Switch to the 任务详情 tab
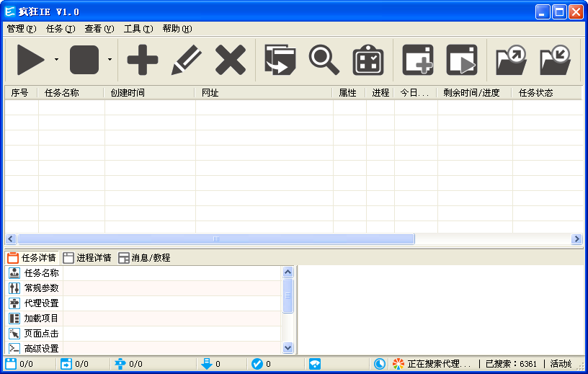The image size is (588, 374). point(32,258)
